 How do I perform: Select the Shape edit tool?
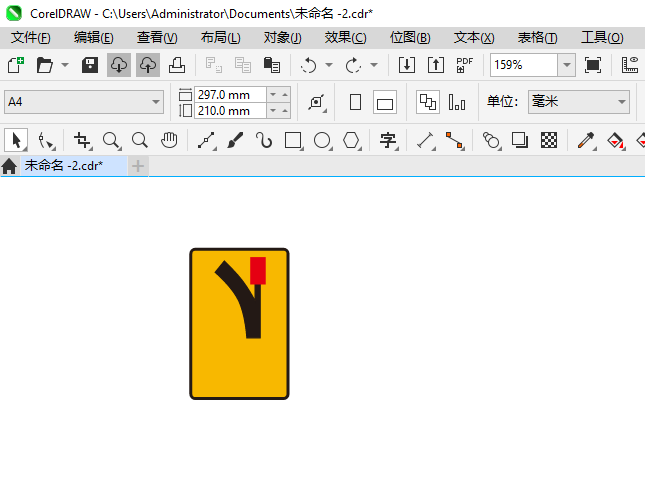46,140
